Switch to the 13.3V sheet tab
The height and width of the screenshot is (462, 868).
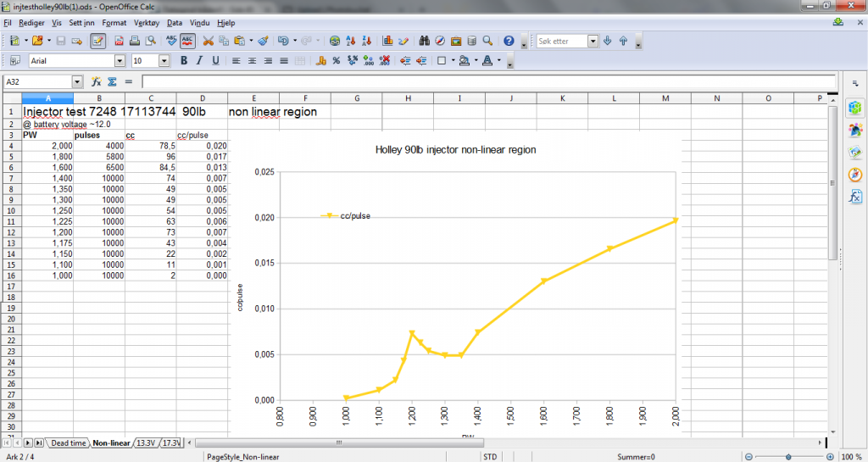click(x=147, y=443)
